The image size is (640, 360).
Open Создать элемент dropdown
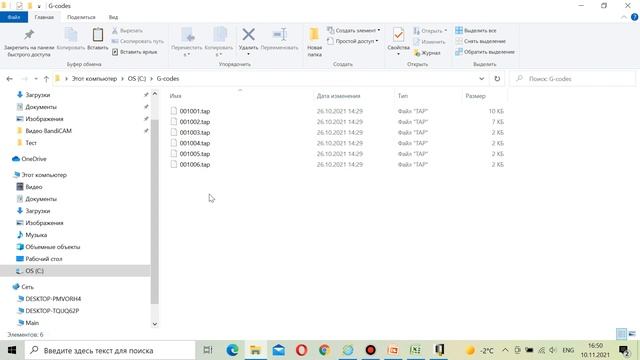pos(353,31)
